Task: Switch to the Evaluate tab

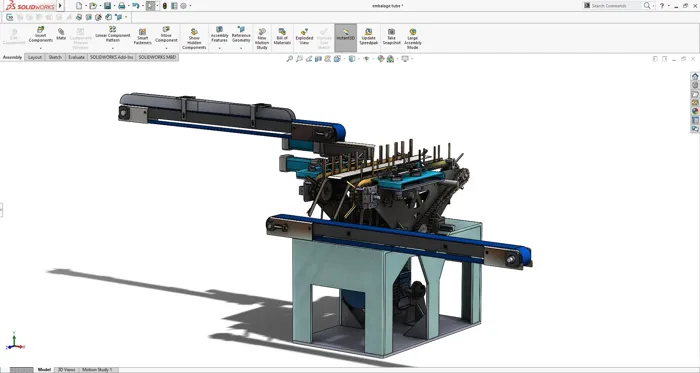Action: click(76, 58)
